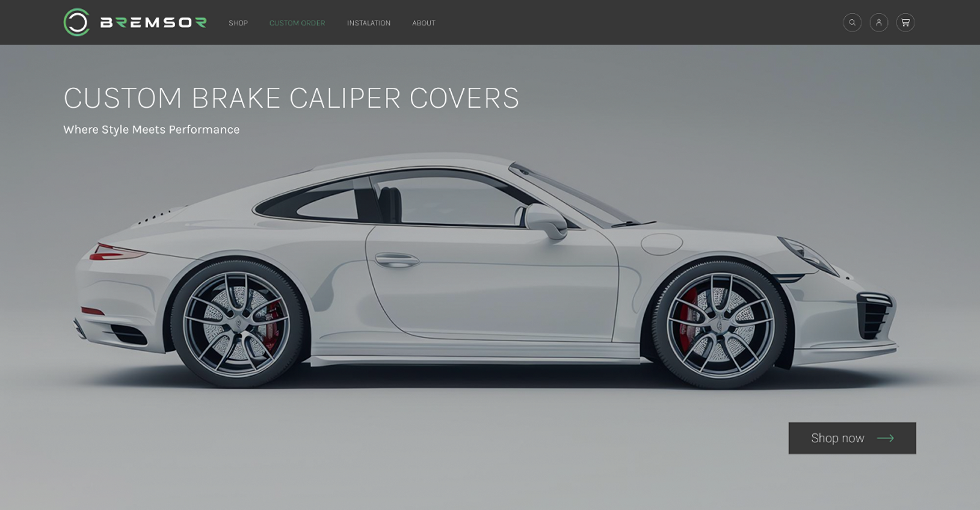Screen dimensions: 980x510
Task: Go to the SHOP menu item
Action: [238, 23]
